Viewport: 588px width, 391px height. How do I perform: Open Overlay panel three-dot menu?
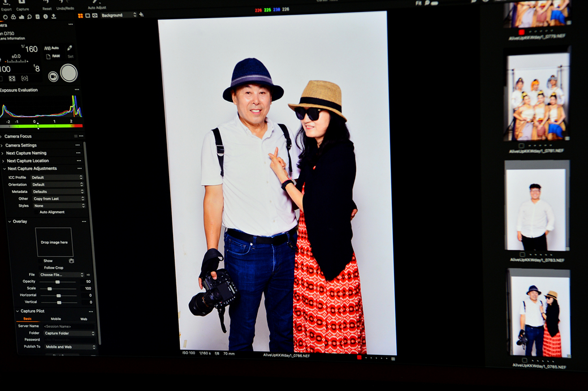coord(84,221)
